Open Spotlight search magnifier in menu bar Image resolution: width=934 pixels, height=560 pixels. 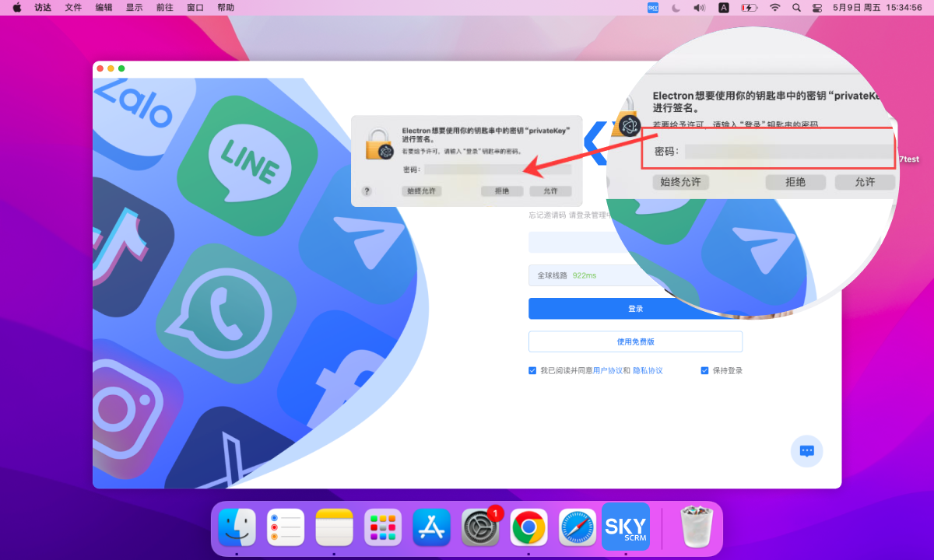tap(796, 8)
